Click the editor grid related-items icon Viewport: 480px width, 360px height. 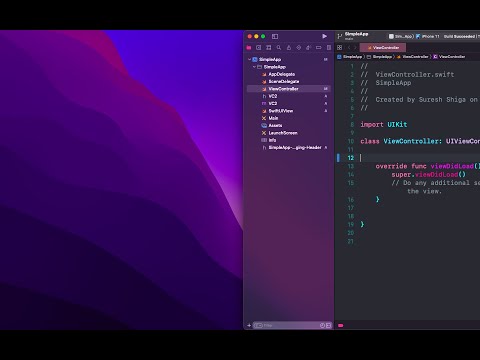pos(340,48)
